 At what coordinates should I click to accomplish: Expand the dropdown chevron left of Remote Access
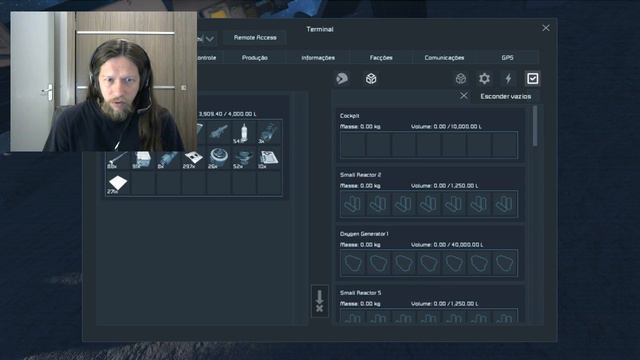[209, 39]
